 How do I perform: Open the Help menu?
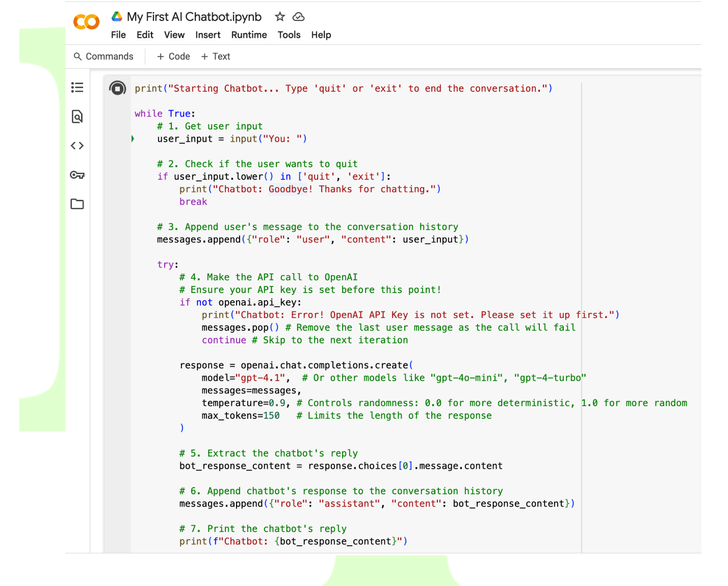coord(321,35)
